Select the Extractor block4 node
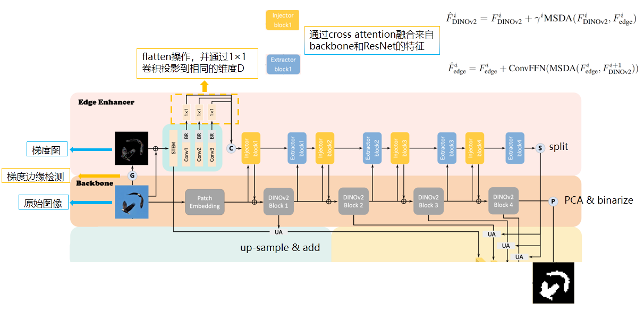Screen dimensions: 644x310 click(x=514, y=148)
